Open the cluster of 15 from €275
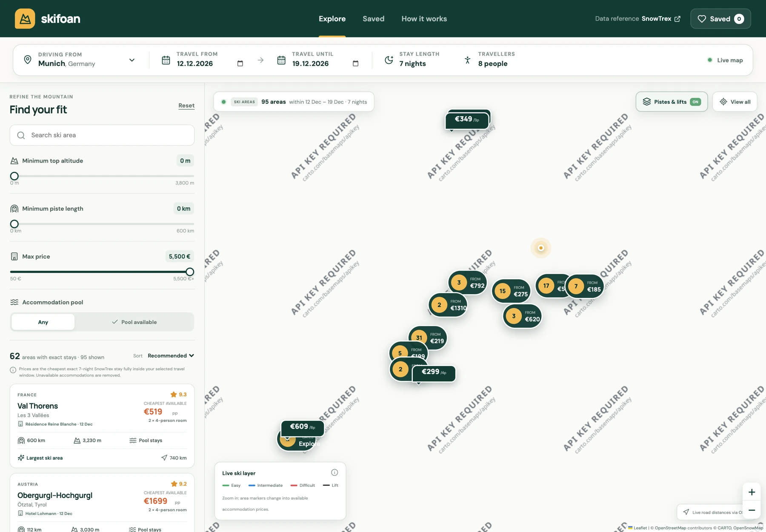Image resolution: width=766 pixels, height=532 pixels. click(x=511, y=291)
